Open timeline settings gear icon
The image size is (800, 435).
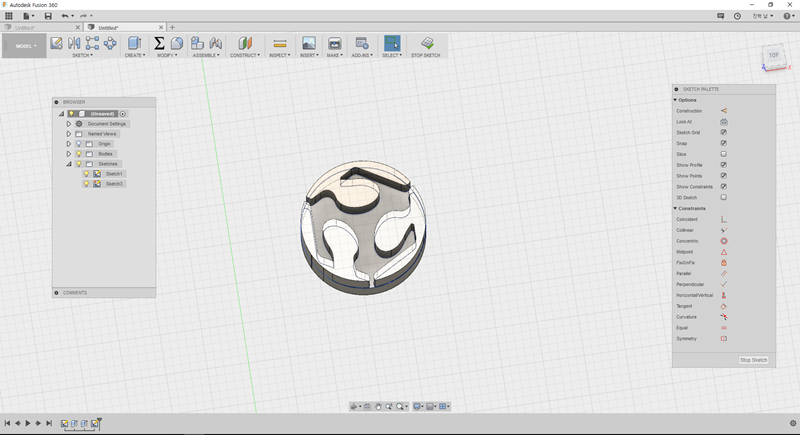coord(793,423)
